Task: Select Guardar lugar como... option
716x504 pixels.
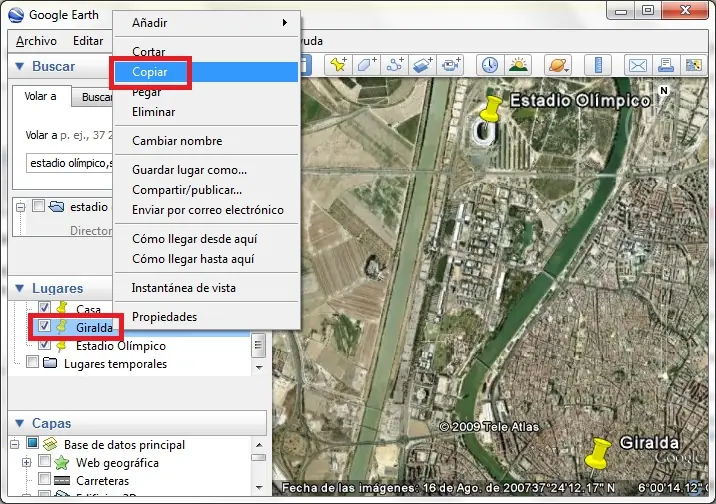Action: 206,170
